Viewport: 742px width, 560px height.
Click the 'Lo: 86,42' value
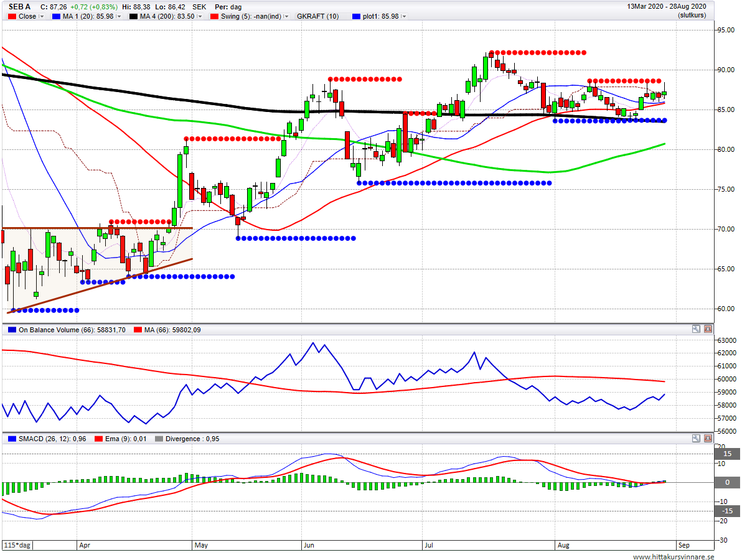click(x=170, y=7)
